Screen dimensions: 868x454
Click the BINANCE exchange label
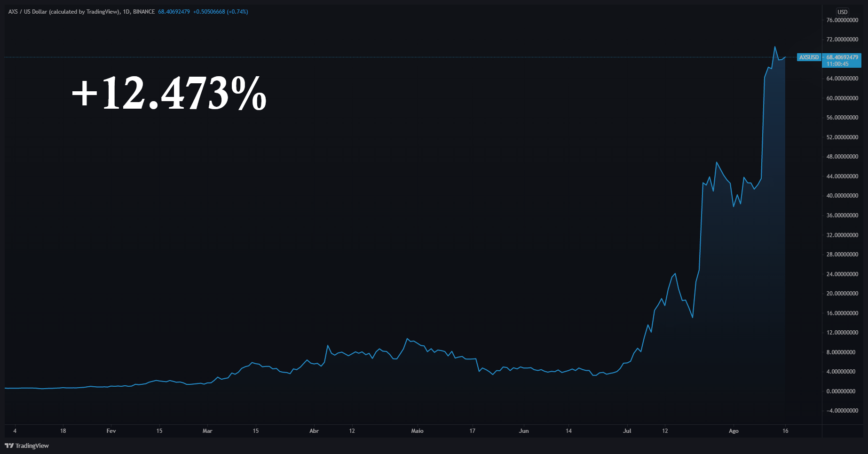144,12
